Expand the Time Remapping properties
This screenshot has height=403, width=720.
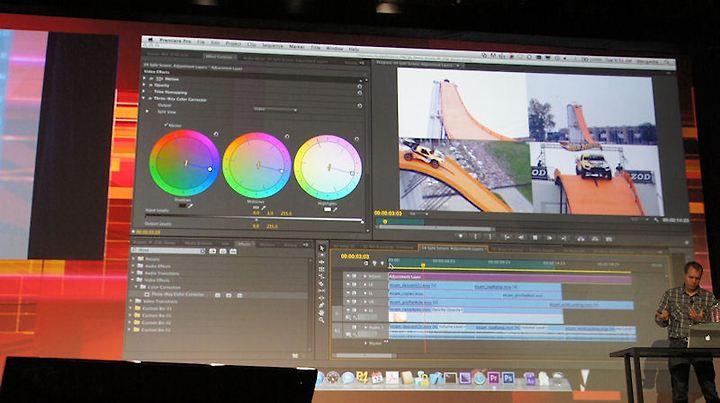point(144,92)
